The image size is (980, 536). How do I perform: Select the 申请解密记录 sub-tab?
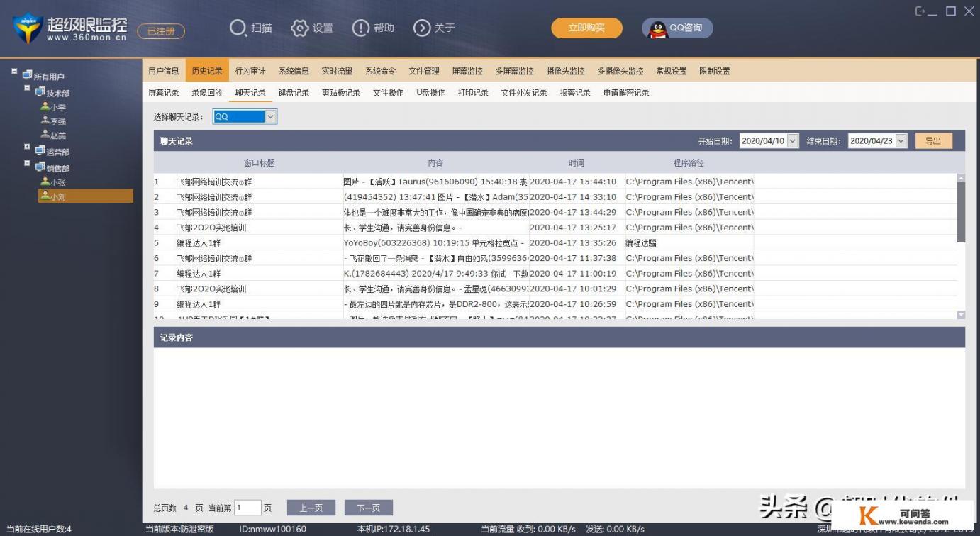coord(626,93)
